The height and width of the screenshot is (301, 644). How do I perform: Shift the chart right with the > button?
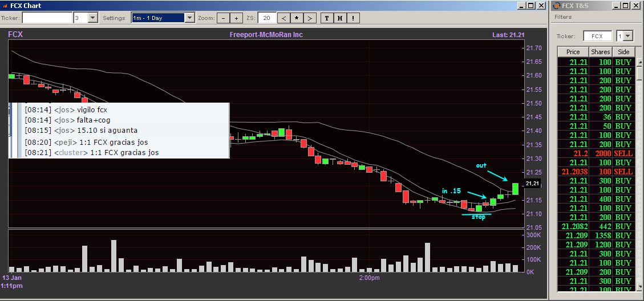pos(310,18)
